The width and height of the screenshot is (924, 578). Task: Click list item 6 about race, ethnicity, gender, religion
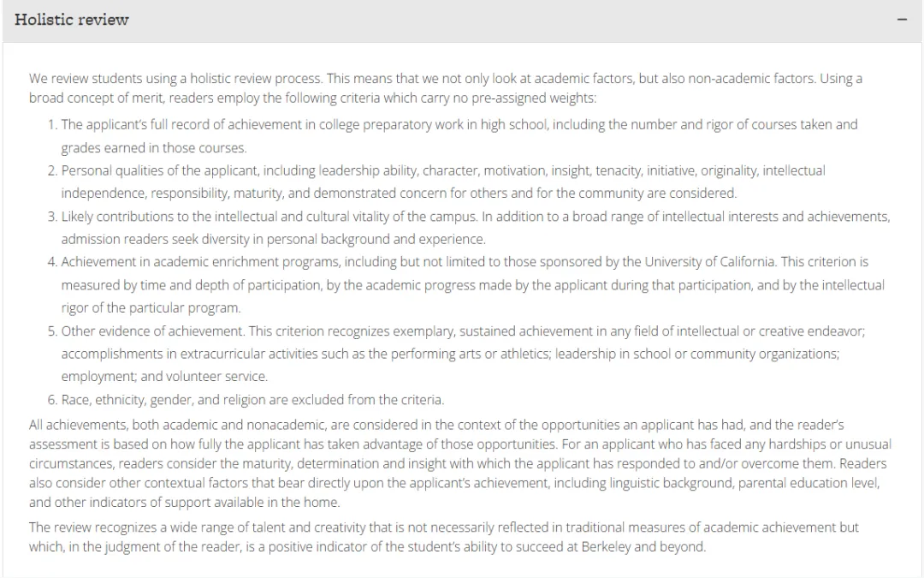click(x=252, y=400)
